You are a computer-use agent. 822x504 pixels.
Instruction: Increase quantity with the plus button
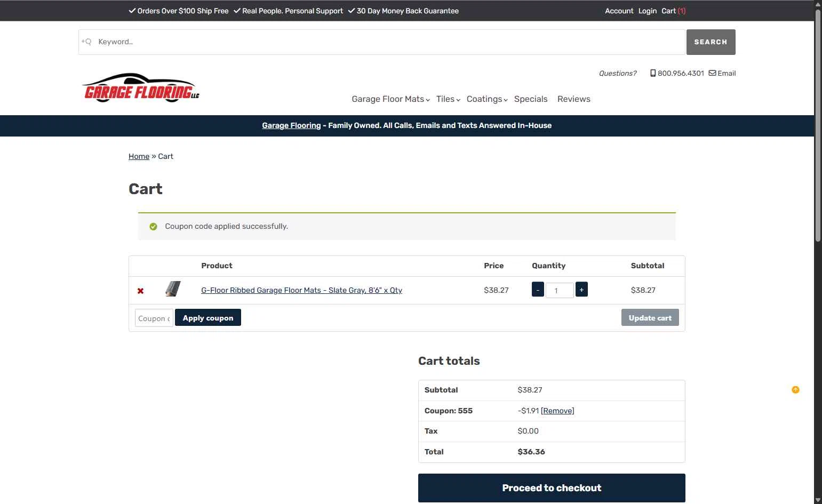[581, 290]
